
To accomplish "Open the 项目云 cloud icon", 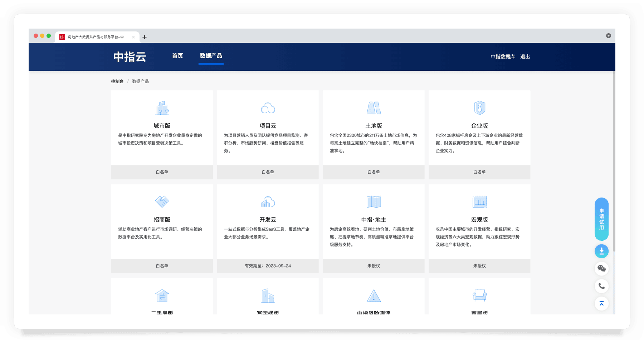I will pyautogui.click(x=268, y=108).
